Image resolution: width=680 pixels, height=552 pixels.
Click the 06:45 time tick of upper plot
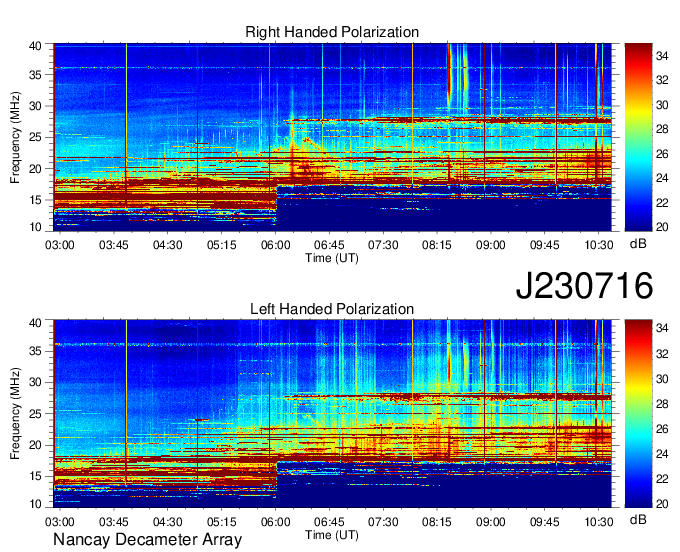(x=329, y=245)
